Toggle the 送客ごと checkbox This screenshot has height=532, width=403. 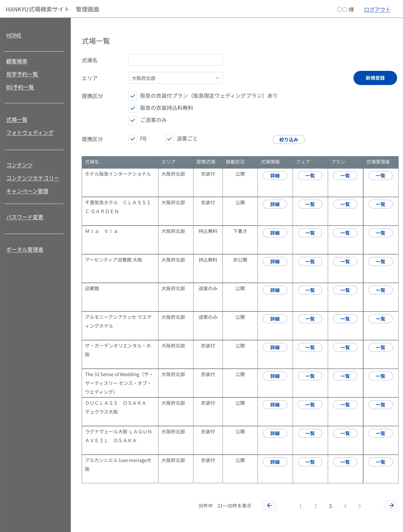(169, 139)
